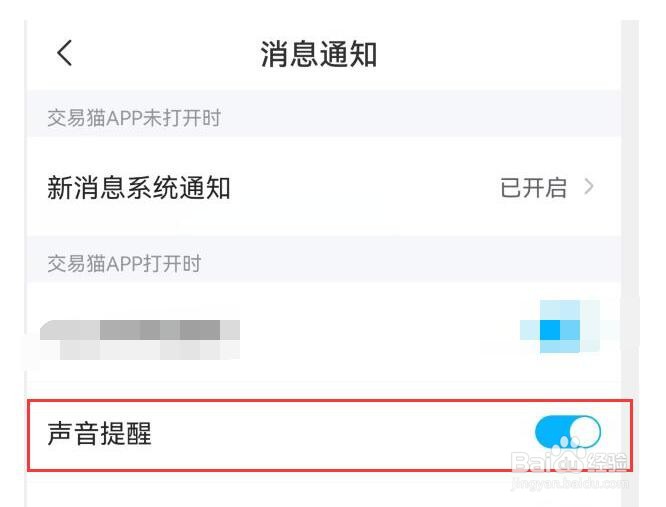Click the Baidu paw logo watermark
Image resolution: width=666 pixels, height=507 pixels.
point(570,455)
